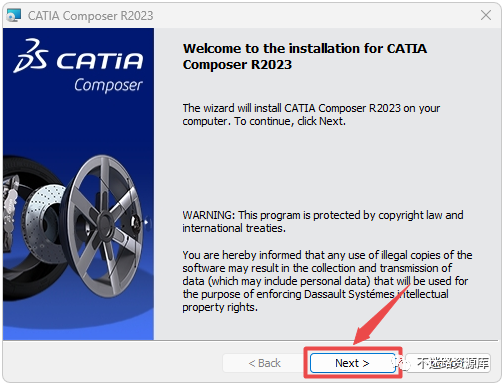The image size is (504, 385).
Task: Click the WeChat watermark icon near Next
Action: pos(403,363)
